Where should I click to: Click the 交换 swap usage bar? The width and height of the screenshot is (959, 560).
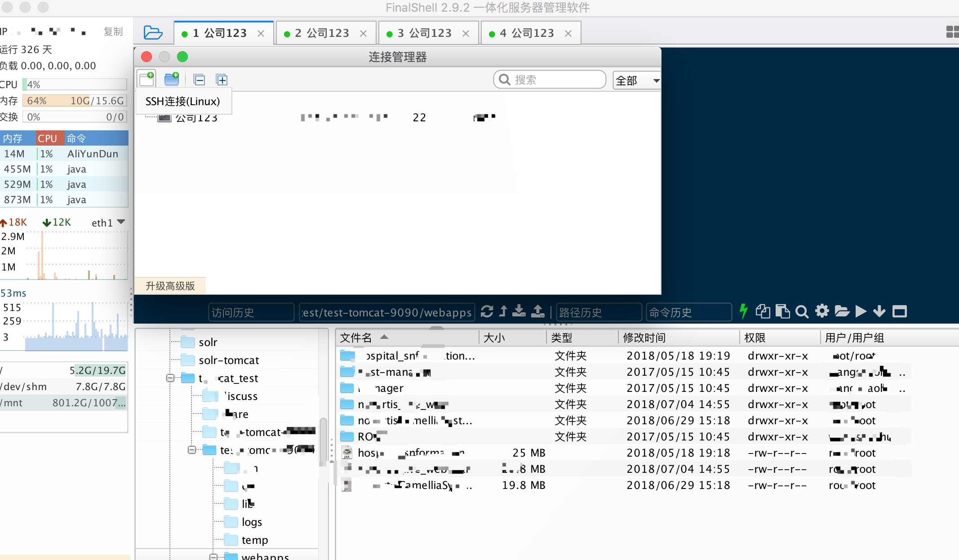75,117
